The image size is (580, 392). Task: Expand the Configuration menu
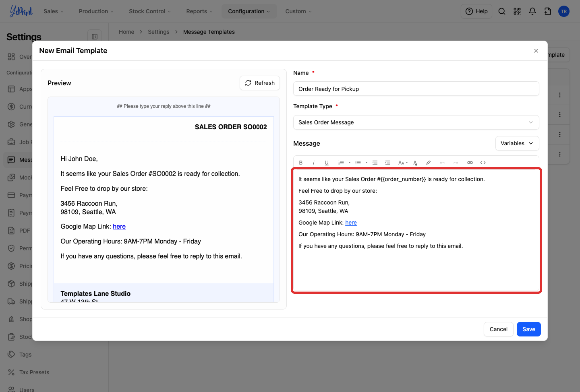[249, 11]
